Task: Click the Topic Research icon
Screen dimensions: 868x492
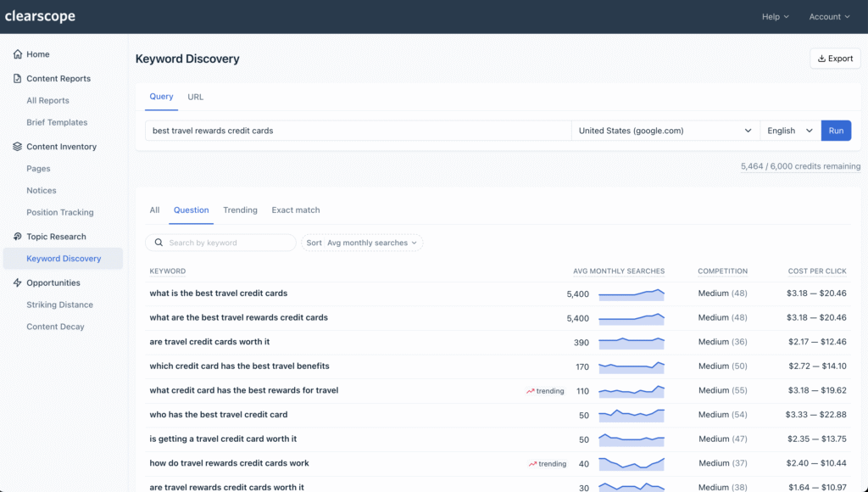Action: tap(17, 236)
